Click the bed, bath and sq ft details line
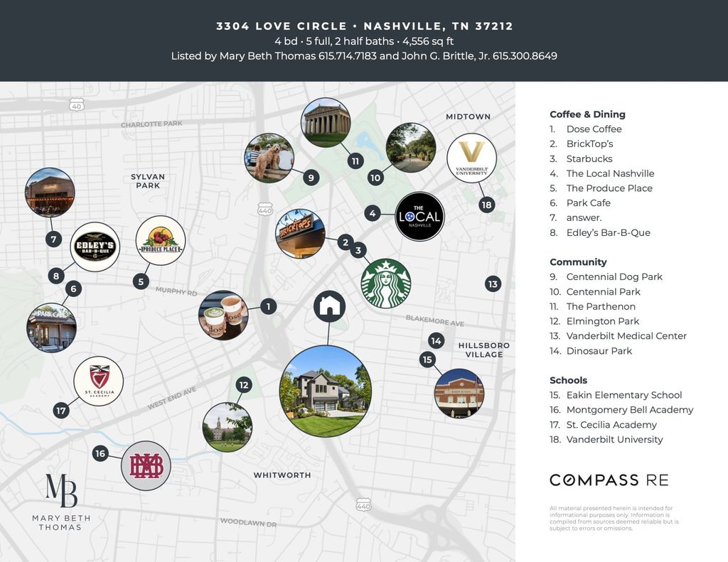728x562 pixels. (x=364, y=41)
